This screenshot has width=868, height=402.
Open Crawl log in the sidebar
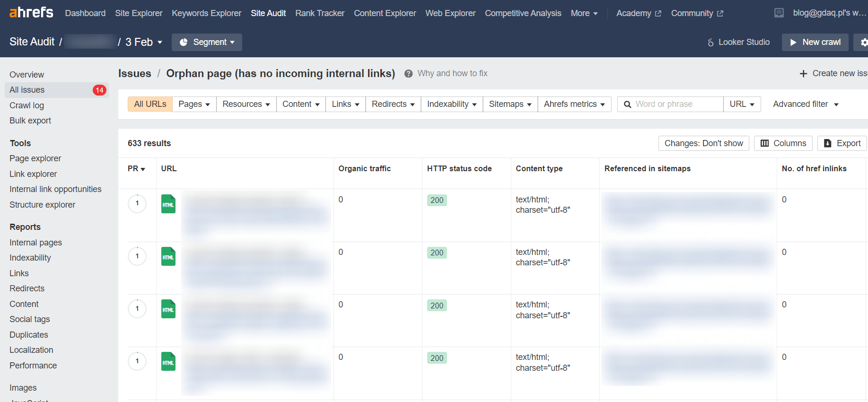pyautogui.click(x=26, y=105)
